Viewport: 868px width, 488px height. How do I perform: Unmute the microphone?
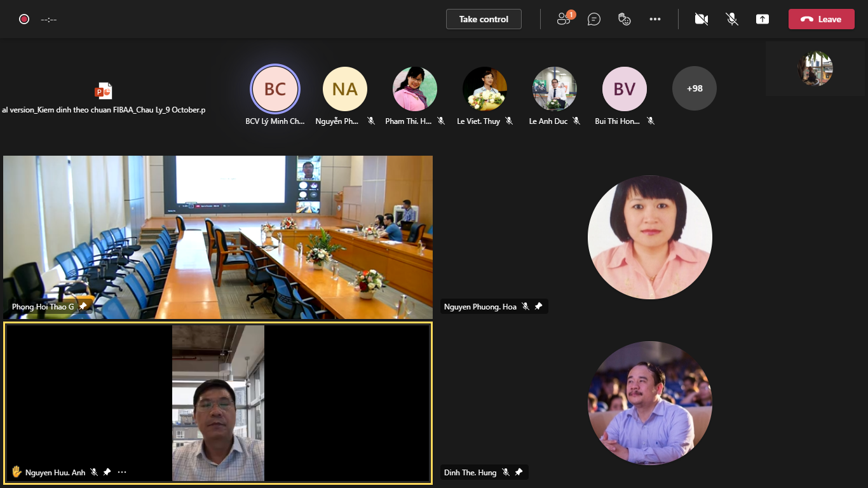pyautogui.click(x=732, y=19)
